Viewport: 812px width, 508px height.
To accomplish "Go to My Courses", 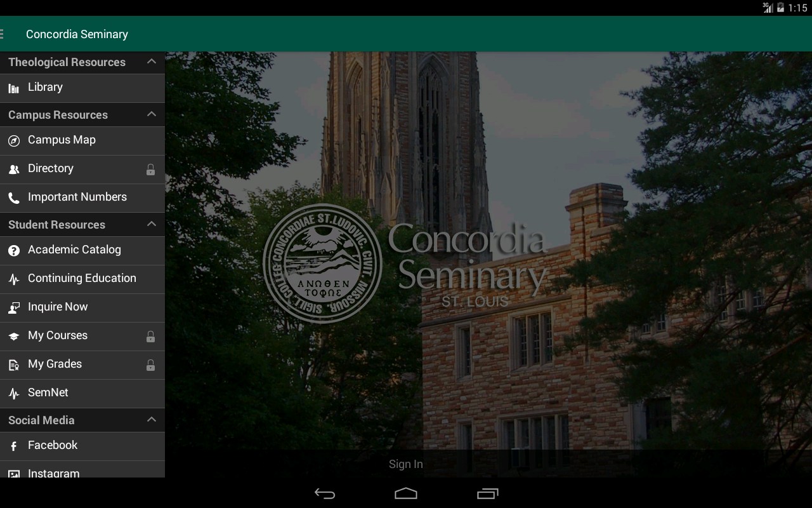I will pos(82,337).
